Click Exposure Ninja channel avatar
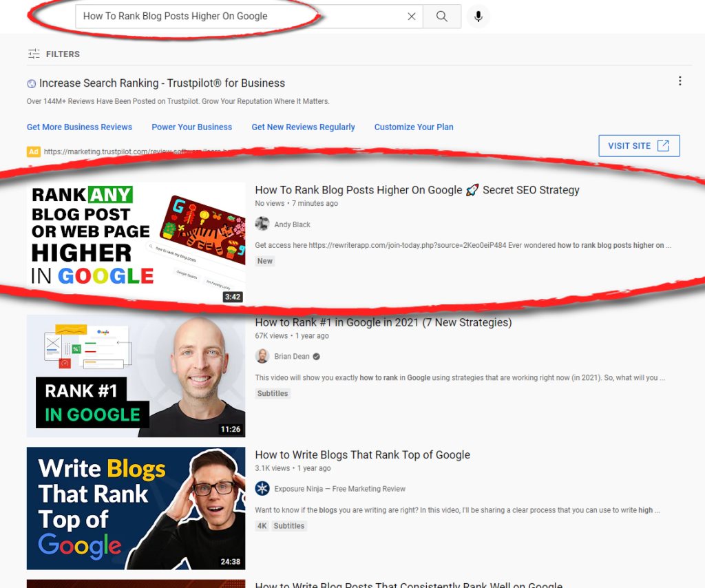705x588 pixels. pos(262,489)
